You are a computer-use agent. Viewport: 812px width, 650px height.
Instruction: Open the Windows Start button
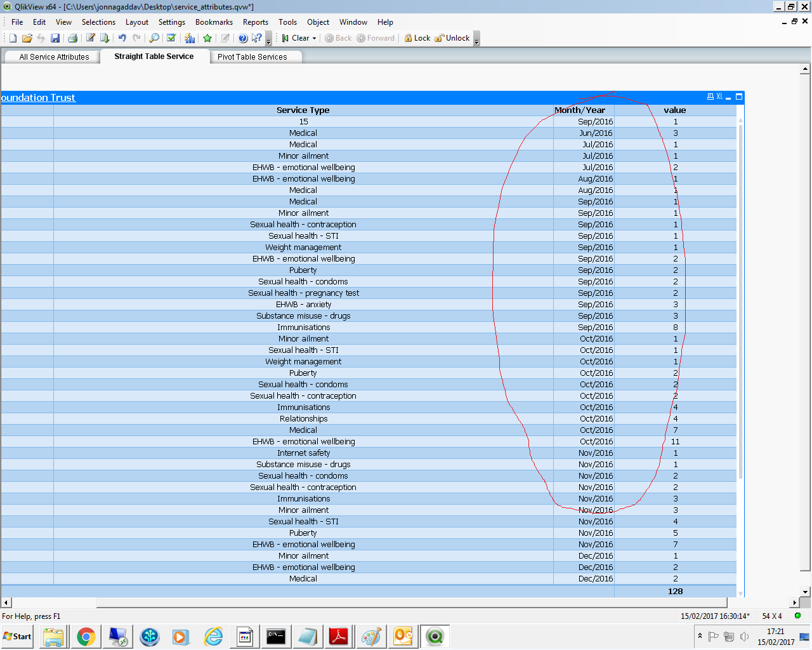coord(18,637)
